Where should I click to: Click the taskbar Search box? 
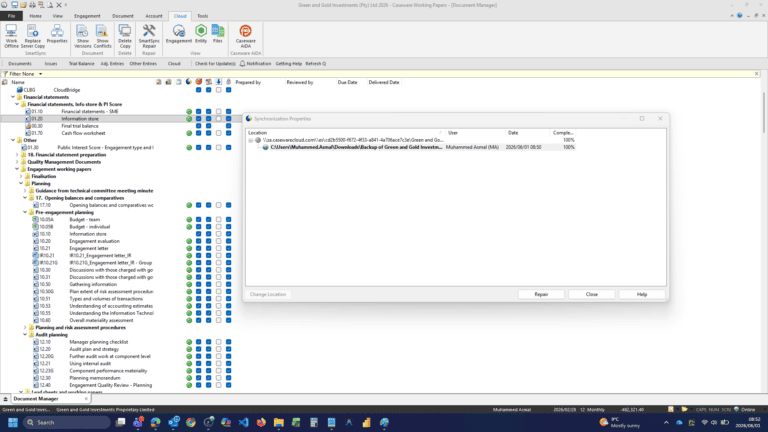(x=67, y=422)
